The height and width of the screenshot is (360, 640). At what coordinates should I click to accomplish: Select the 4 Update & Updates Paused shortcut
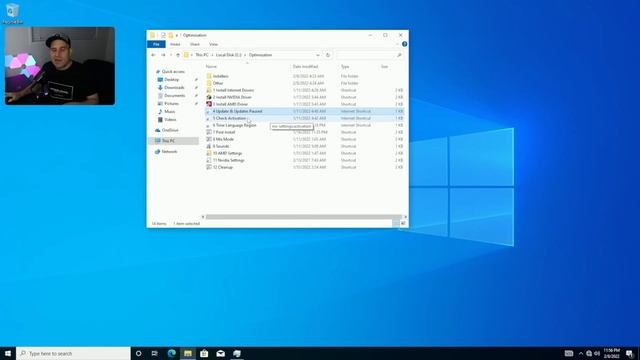coord(304,111)
